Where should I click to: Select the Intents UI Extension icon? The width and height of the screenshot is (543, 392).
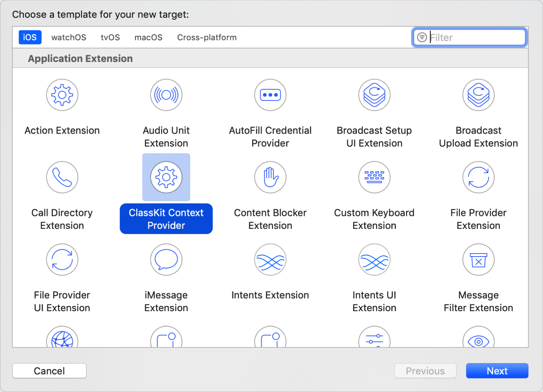375,259
